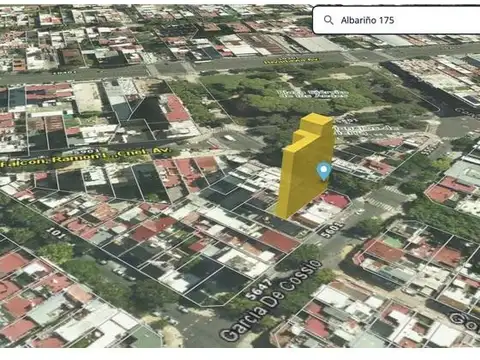
Task: Click the '5647' street number label
Action: 258,289
